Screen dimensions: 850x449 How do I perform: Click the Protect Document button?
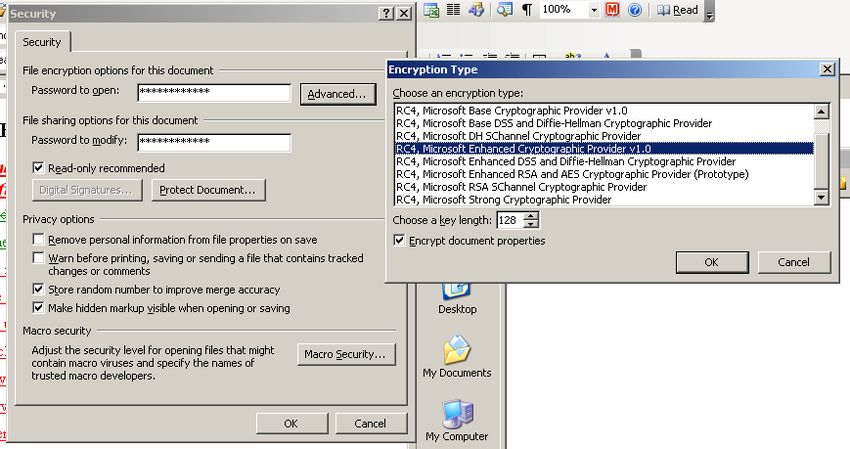[x=208, y=190]
